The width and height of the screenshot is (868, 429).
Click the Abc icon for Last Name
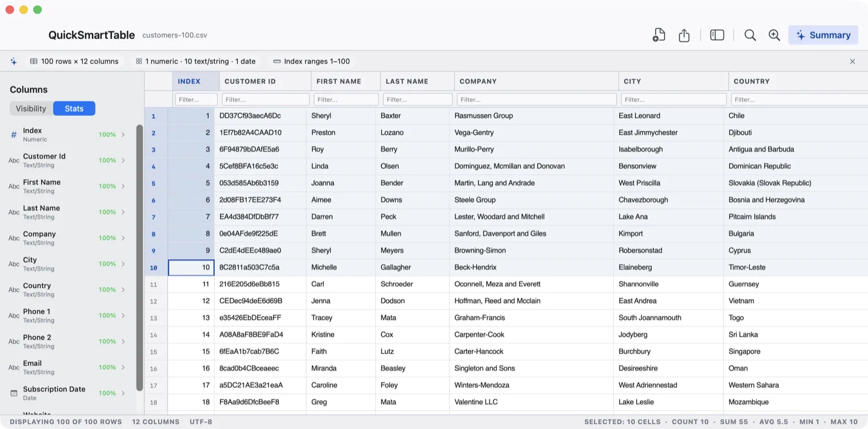pyautogui.click(x=14, y=212)
